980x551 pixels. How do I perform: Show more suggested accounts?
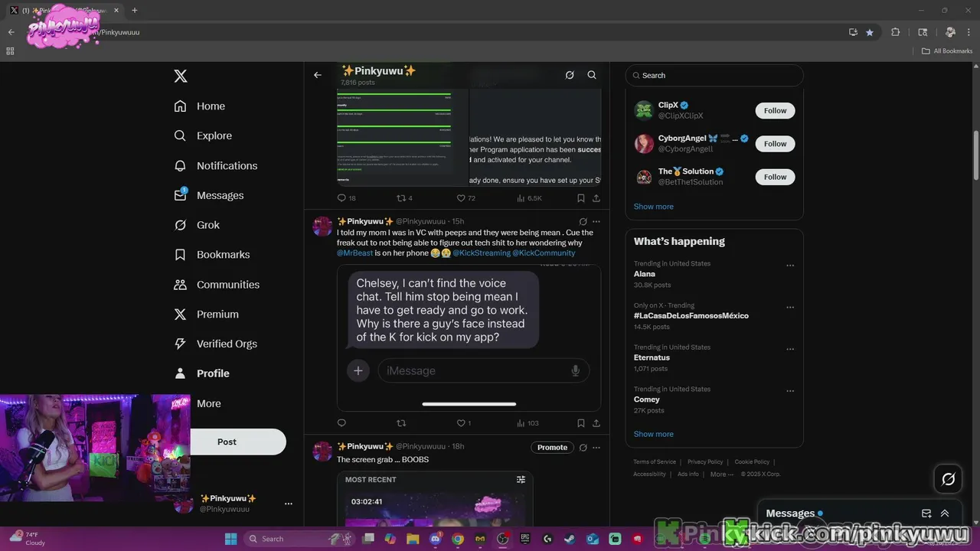coord(653,207)
